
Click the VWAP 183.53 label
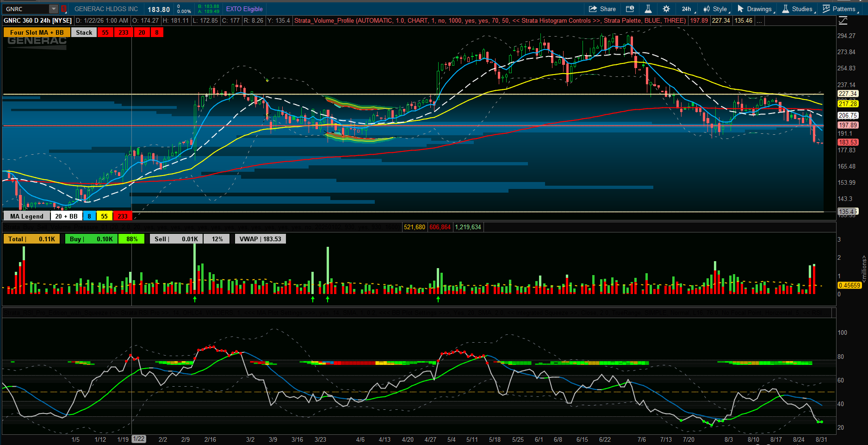260,239
